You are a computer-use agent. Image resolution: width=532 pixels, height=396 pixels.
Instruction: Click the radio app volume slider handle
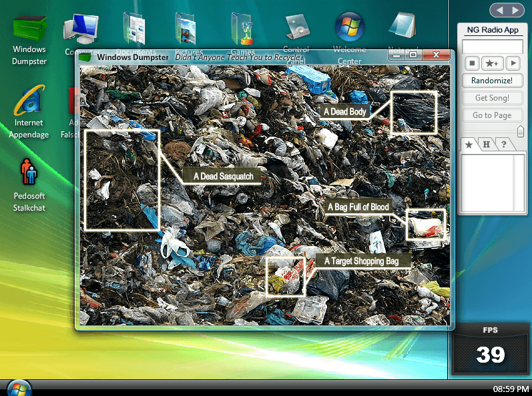pos(521,131)
